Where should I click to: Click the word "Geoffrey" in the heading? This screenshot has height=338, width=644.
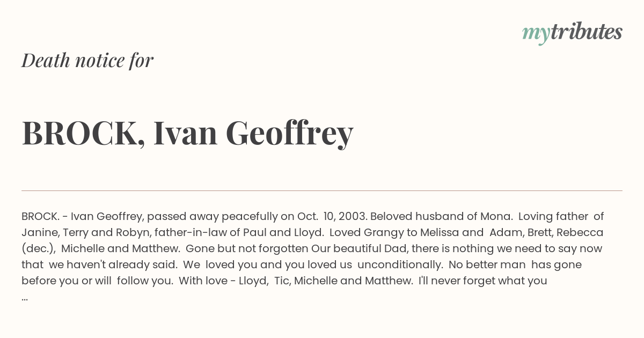point(289,134)
